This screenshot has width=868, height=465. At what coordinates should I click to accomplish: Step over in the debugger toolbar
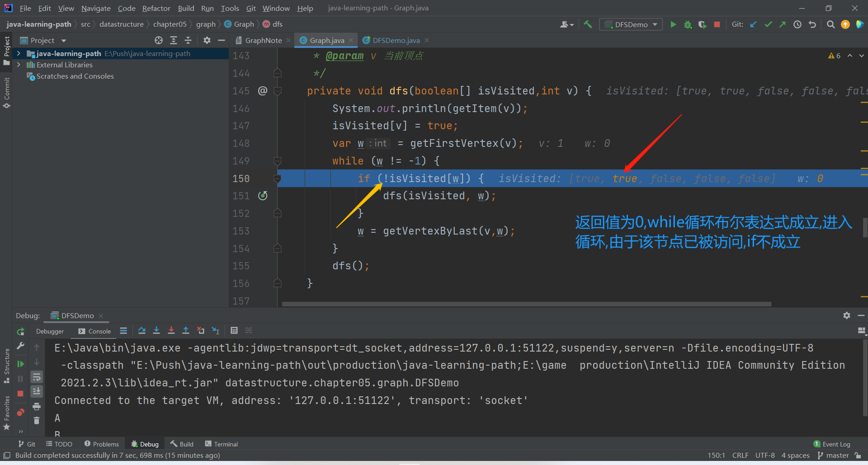(142, 331)
